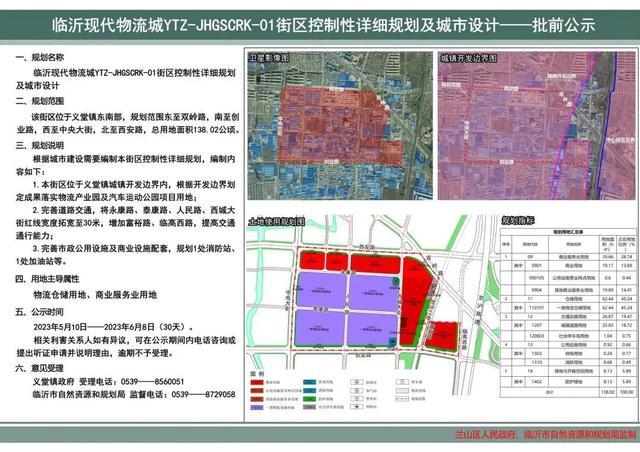Click the upper-left purple warehouse block on map
The width and height of the screenshot is (640, 452).
pos(322,290)
